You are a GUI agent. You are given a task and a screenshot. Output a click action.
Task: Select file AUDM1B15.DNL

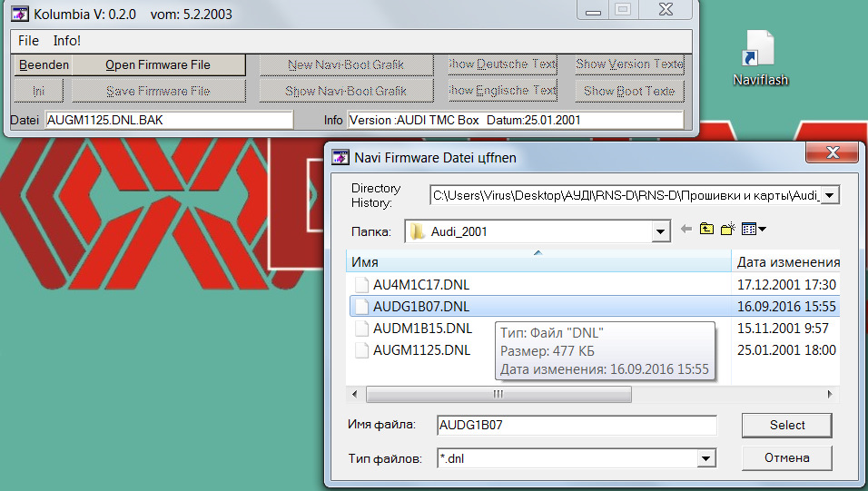tap(422, 329)
